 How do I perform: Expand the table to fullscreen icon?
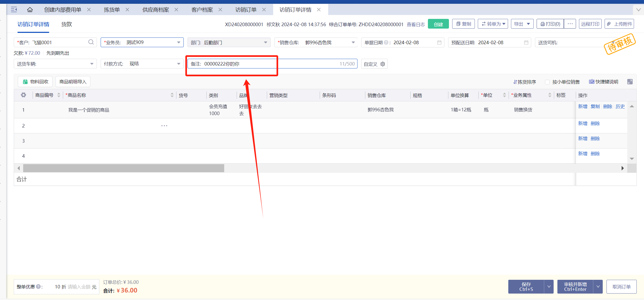[x=630, y=82]
